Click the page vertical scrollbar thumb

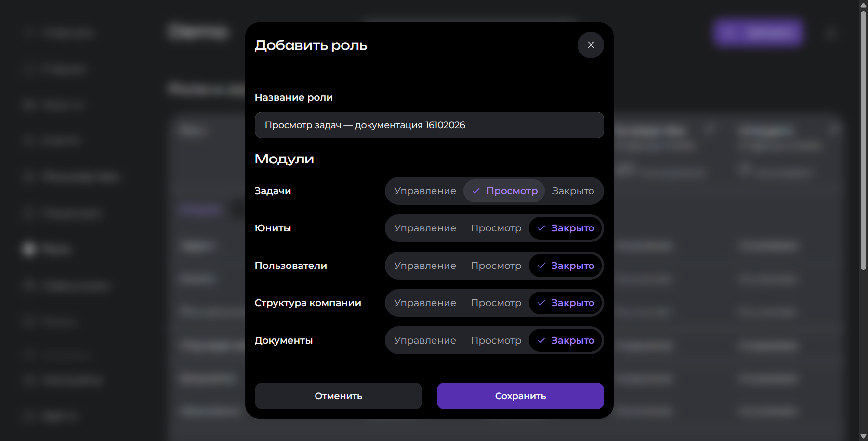[863, 140]
